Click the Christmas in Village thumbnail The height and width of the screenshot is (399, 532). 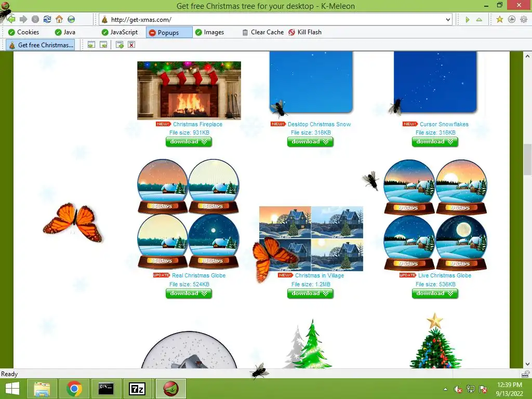point(311,238)
